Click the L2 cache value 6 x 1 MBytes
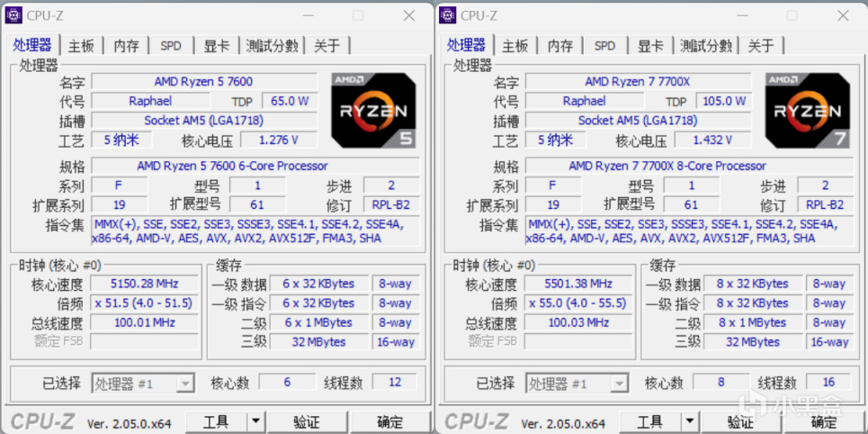The image size is (868, 434). coord(318,322)
